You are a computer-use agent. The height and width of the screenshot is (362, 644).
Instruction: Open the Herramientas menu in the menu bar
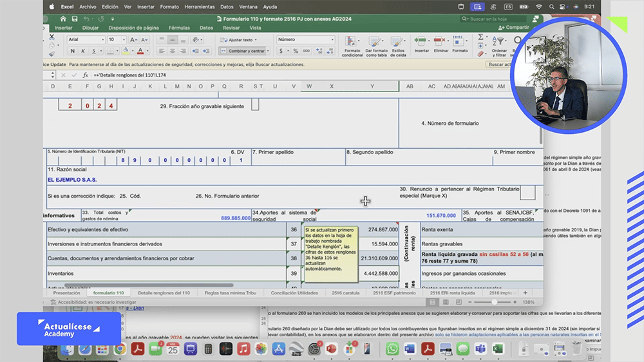pos(199,6)
